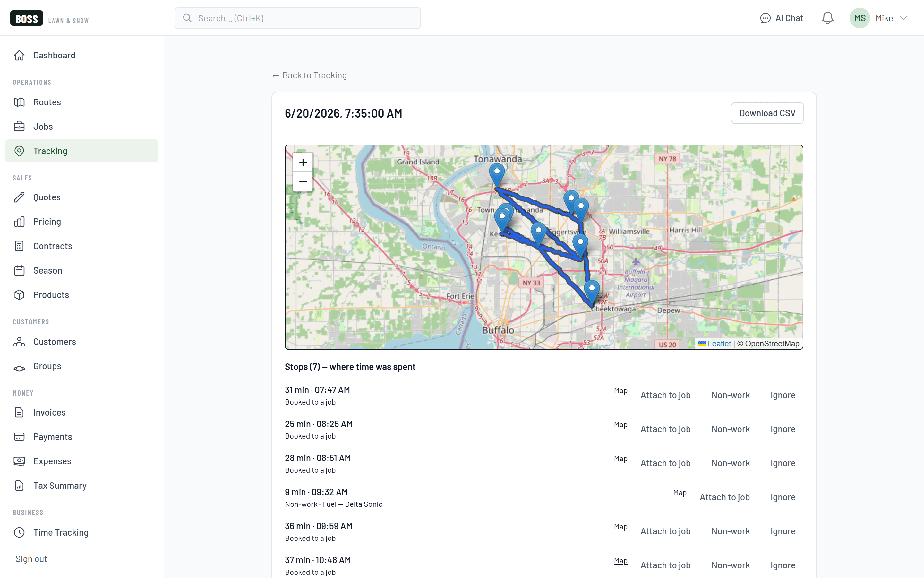Click the Expenses cash icon

coord(19,461)
